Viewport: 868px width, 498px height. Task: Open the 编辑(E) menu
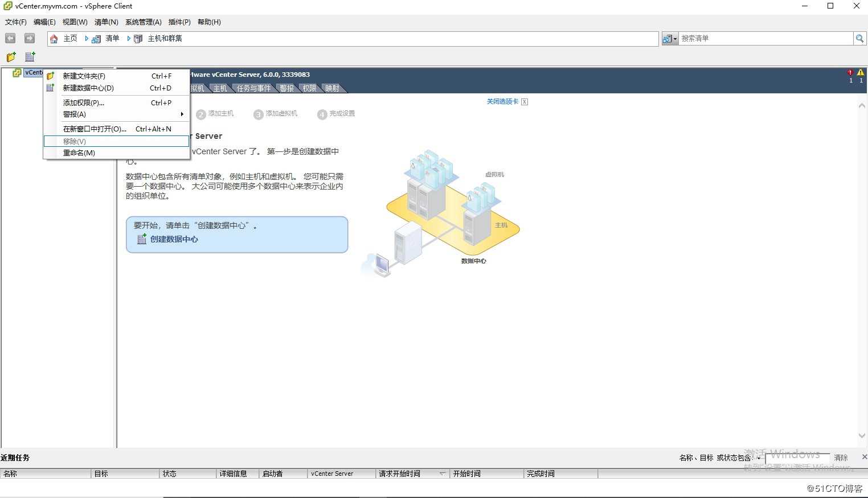[x=44, y=22]
